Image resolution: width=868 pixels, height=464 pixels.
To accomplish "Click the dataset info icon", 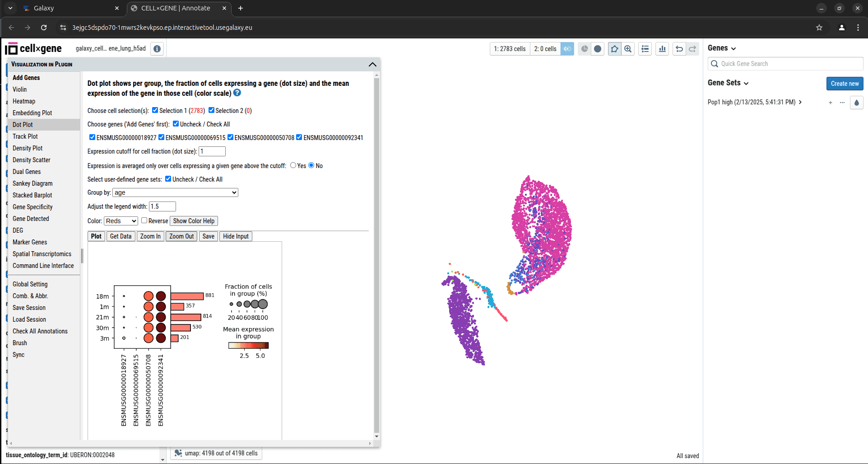I will click(157, 49).
